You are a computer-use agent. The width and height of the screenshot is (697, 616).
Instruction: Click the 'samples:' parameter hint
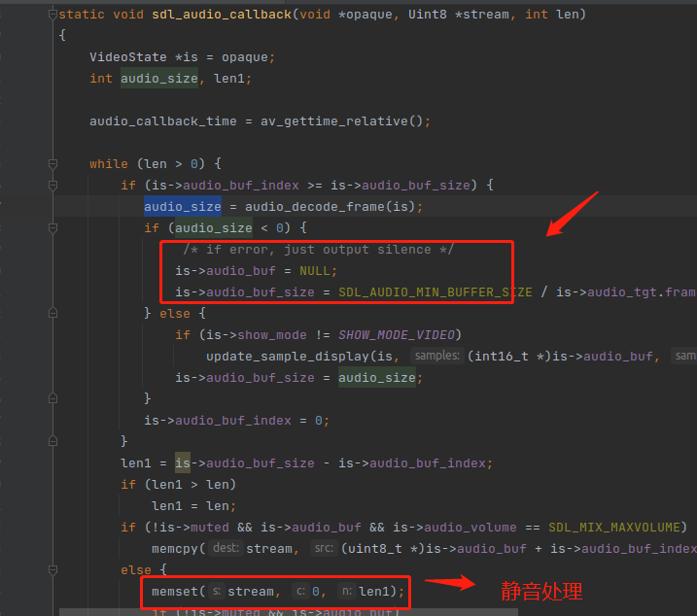coord(436,357)
